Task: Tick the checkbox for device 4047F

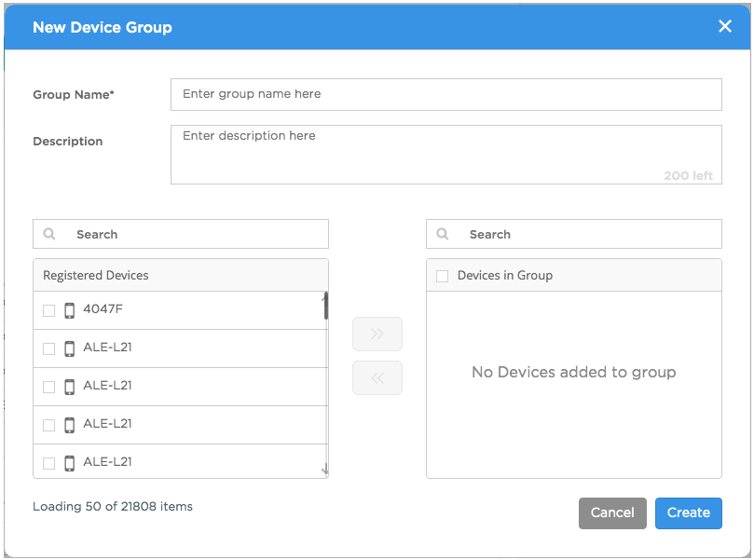Action: click(49, 310)
